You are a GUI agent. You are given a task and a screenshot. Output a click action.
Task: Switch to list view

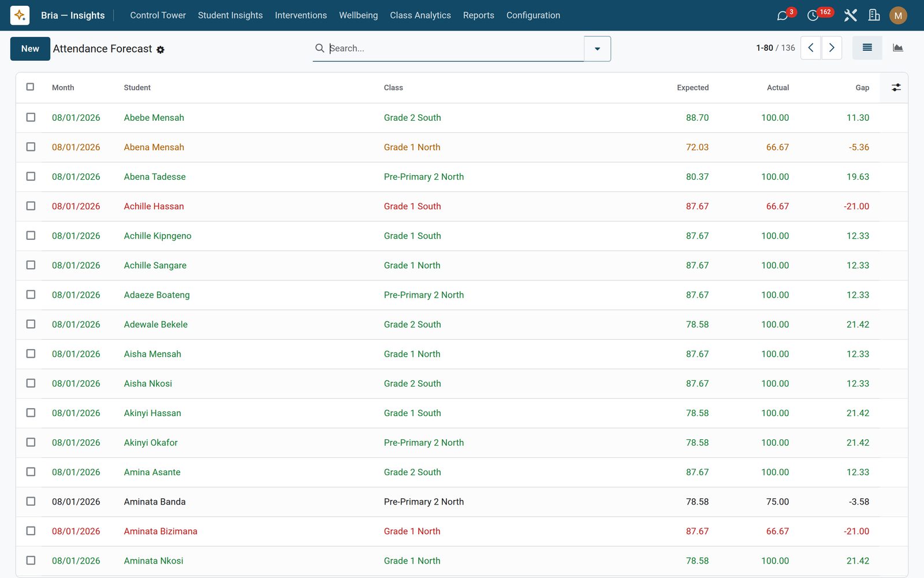[x=867, y=48]
